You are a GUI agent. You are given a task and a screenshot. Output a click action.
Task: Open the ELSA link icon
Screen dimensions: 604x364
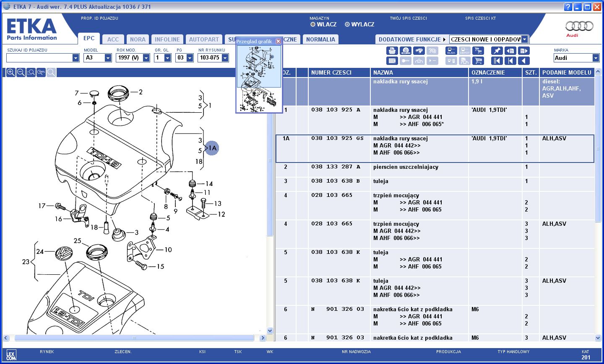(451, 51)
